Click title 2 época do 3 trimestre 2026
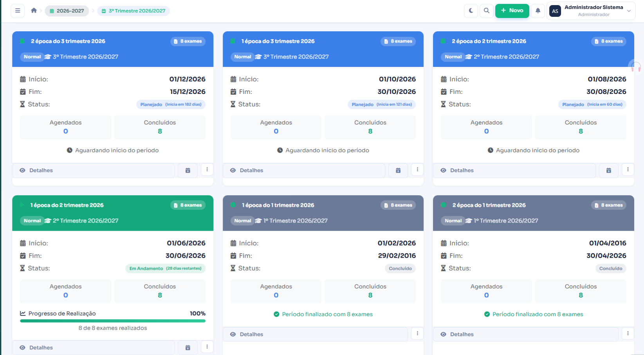The width and height of the screenshot is (644, 355). coord(68,41)
